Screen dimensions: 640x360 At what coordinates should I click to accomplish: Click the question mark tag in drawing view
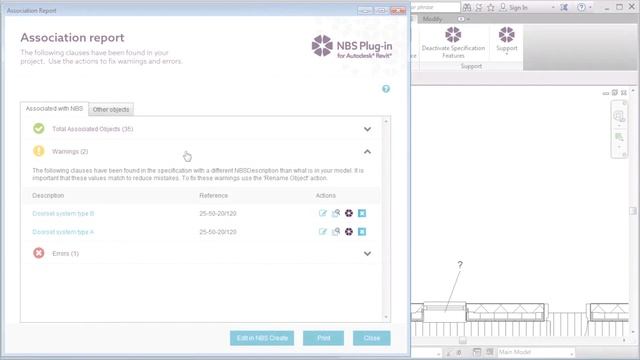click(460, 264)
